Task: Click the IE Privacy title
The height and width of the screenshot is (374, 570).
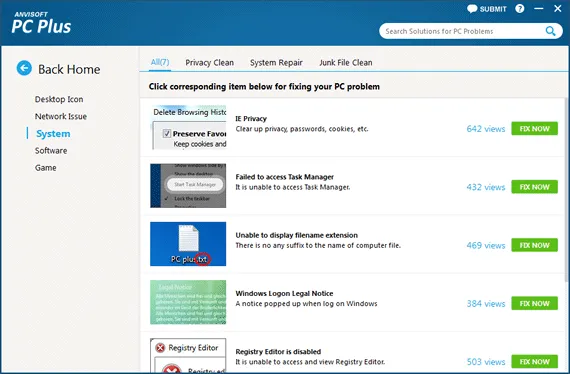Action: tap(251, 118)
